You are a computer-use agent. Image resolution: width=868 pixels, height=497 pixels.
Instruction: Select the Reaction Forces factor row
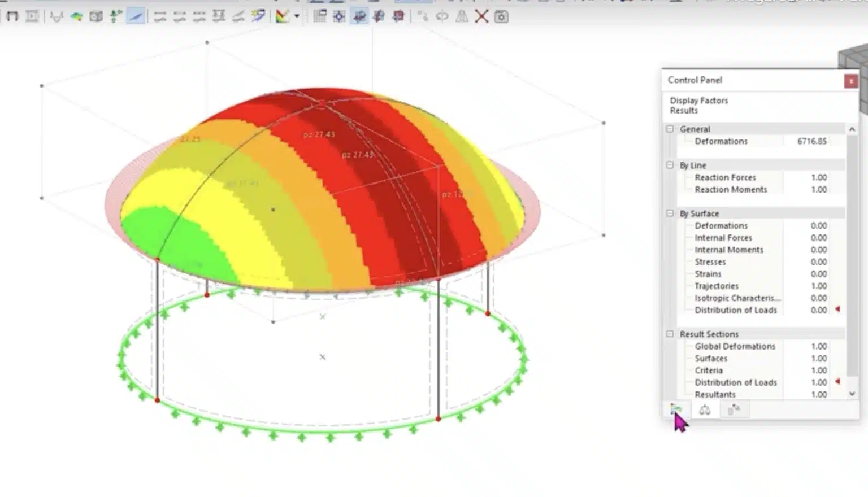725,177
